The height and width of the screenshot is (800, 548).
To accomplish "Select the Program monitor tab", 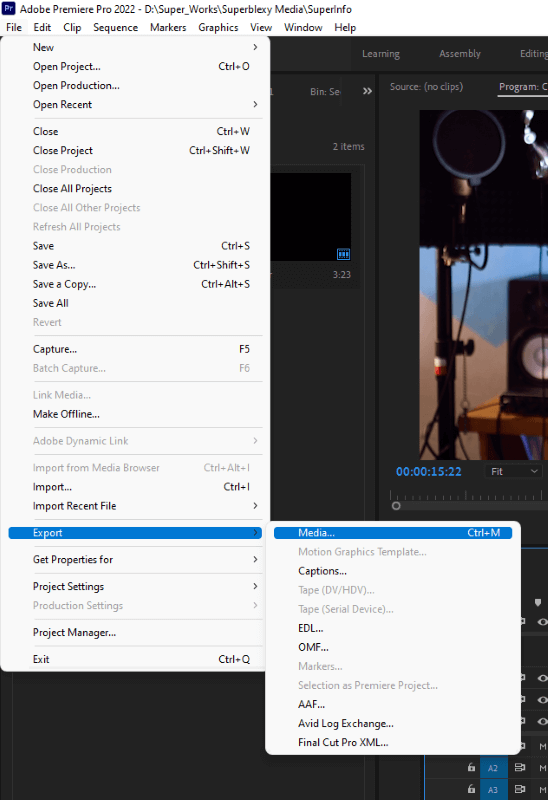I will pos(523,87).
